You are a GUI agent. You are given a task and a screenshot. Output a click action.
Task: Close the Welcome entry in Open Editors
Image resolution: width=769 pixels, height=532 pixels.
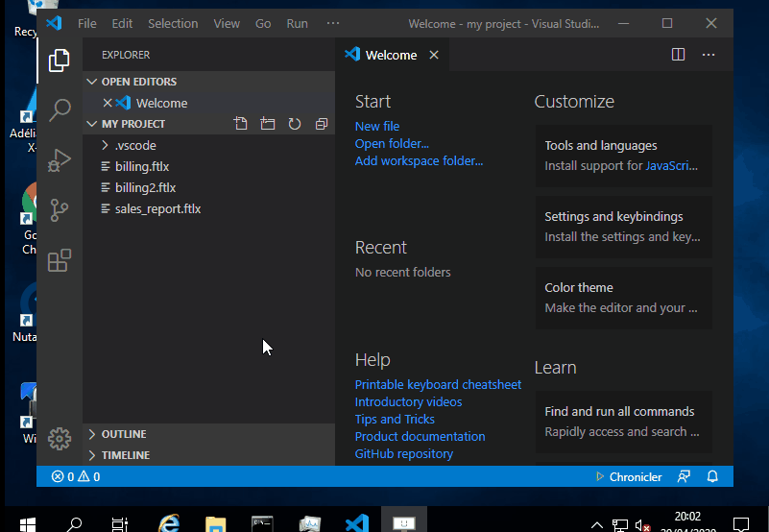tap(108, 103)
